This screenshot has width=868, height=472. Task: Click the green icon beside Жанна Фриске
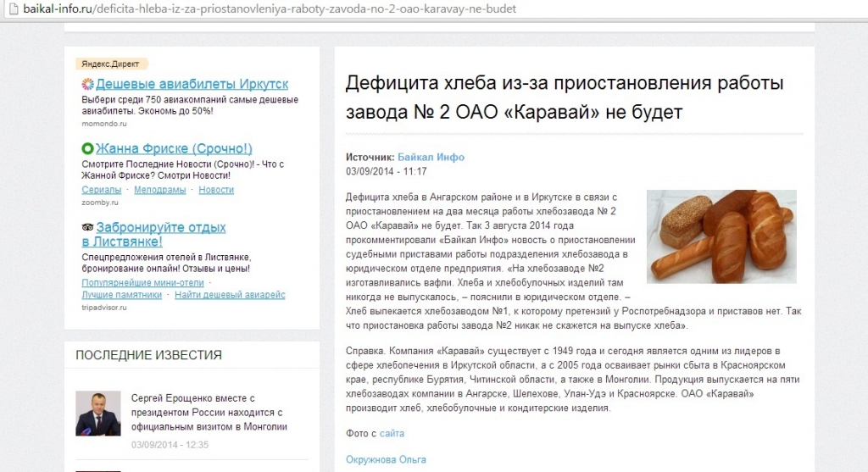click(87, 149)
